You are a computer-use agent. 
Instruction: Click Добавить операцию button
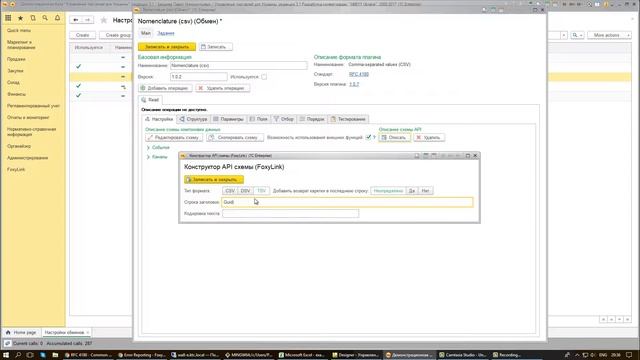click(165, 88)
